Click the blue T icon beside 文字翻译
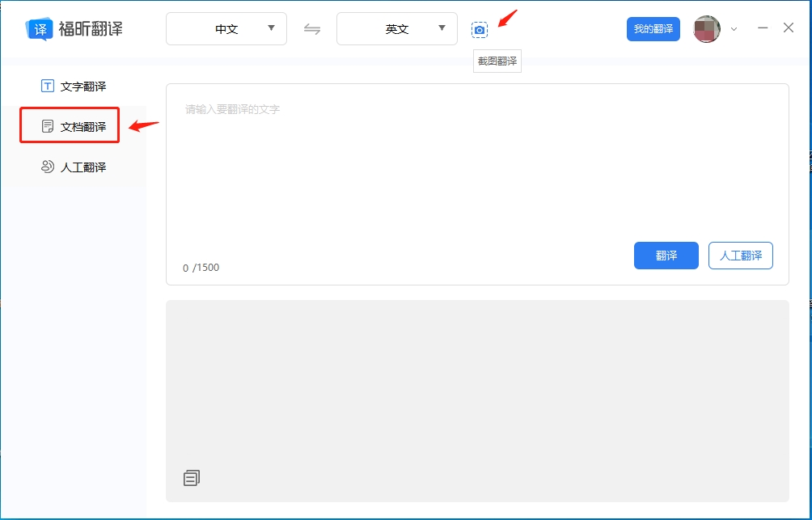 46,85
